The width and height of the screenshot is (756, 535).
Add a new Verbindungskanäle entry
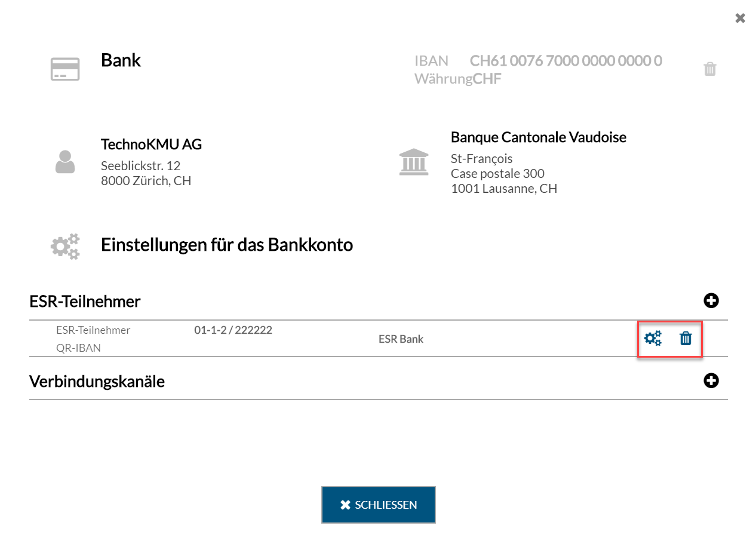(x=711, y=380)
